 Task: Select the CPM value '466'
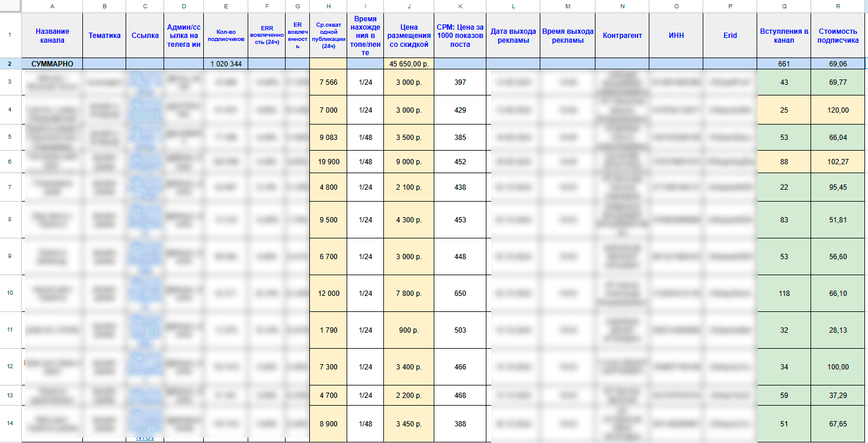coord(460,367)
